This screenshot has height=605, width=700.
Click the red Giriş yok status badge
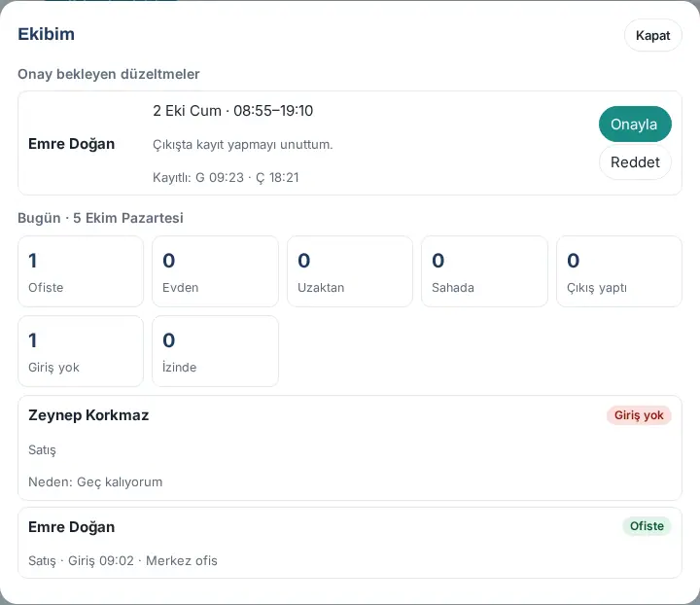[639, 415]
